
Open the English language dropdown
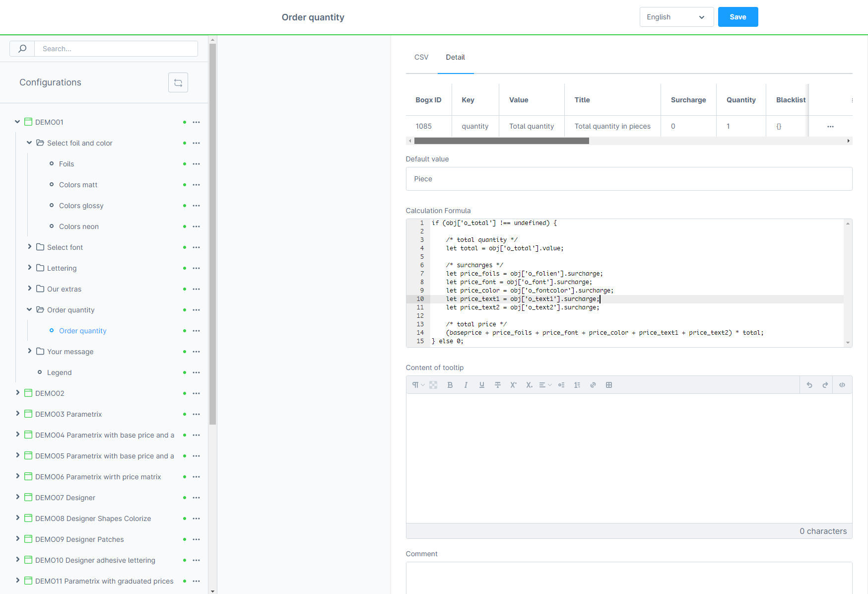676,17
